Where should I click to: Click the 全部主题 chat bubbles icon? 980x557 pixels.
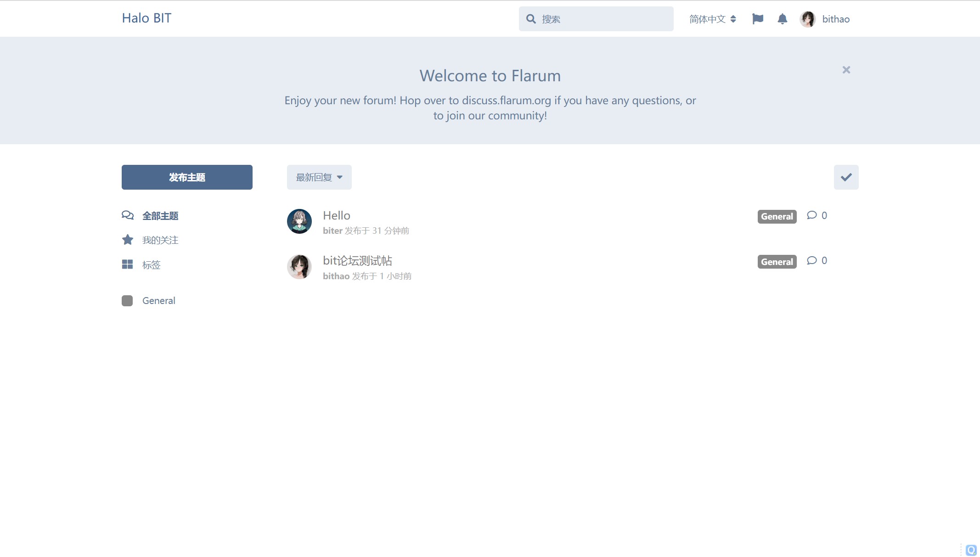[128, 215]
